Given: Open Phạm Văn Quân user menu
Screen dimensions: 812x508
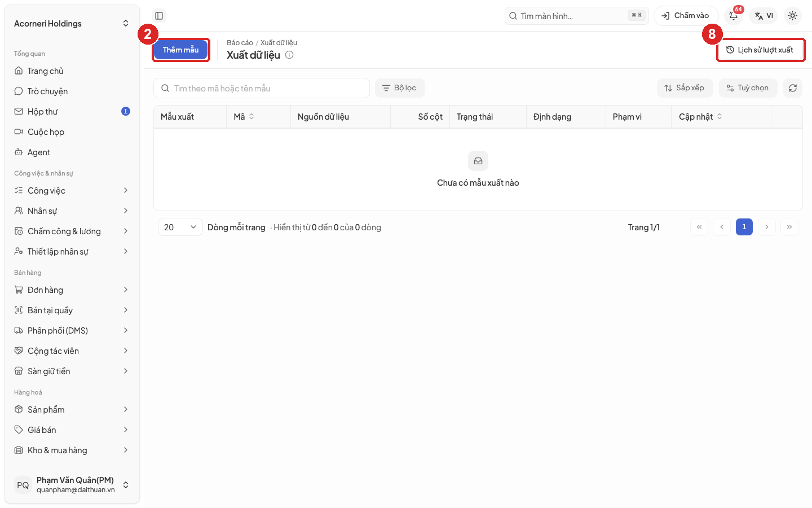Looking at the screenshot, I should (x=72, y=485).
